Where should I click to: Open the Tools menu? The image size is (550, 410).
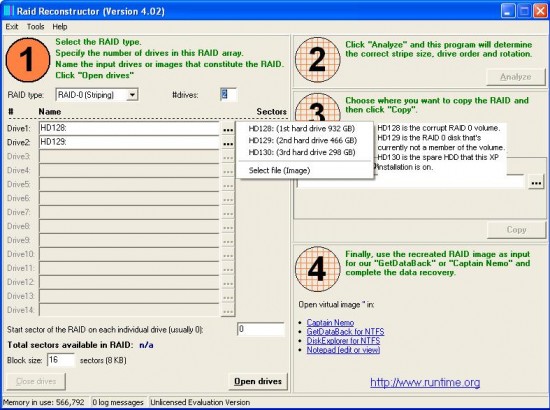[x=35, y=27]
